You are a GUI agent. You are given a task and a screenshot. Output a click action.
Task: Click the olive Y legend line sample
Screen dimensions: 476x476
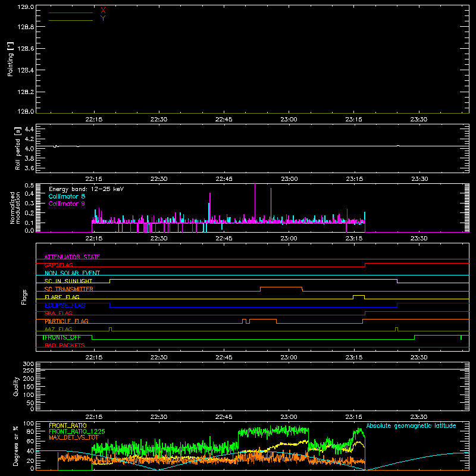(x=71, y=20)
